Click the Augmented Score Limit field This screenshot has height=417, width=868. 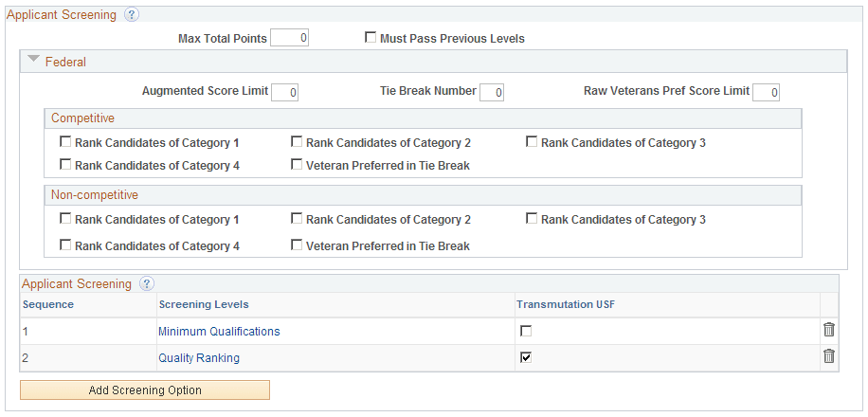pos(285,92)
